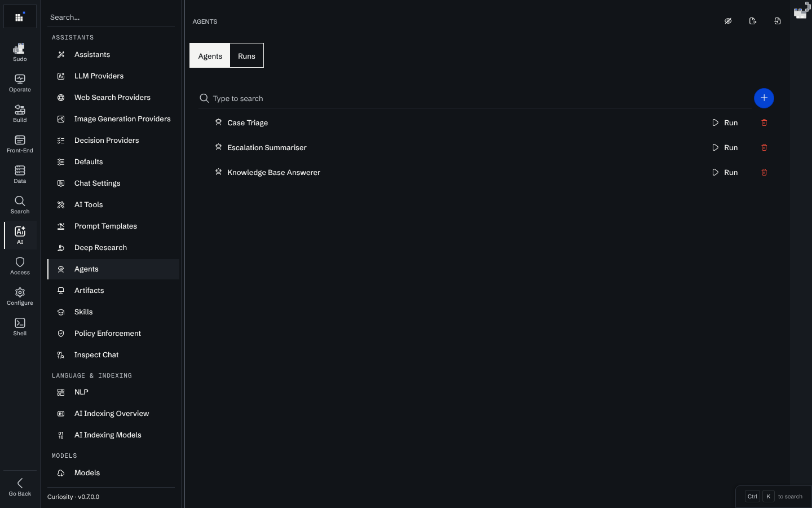Screen dimensions: 812x508
Task: Open Prompt Templates menu item
Action: [113, 226]
